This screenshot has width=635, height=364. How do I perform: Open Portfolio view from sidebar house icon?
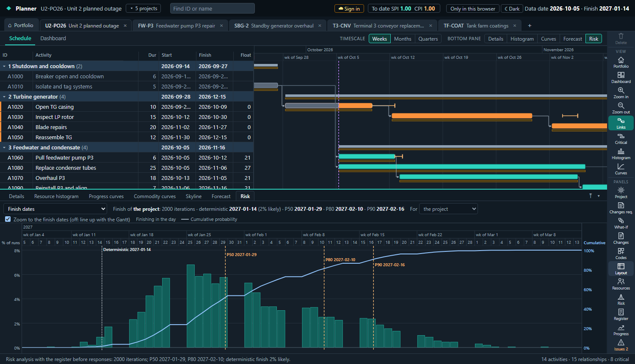tap(621, 62)
